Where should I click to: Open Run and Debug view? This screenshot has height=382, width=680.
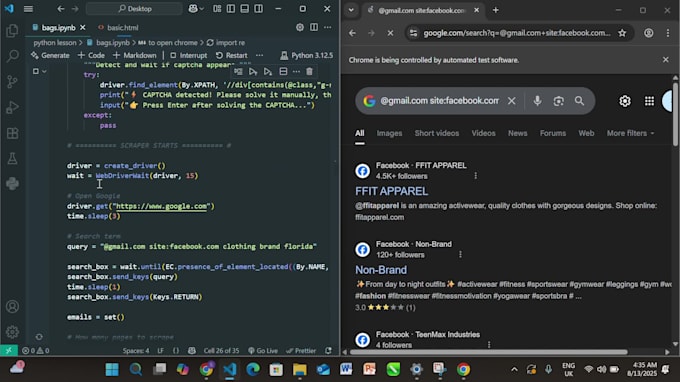[13, 107]
